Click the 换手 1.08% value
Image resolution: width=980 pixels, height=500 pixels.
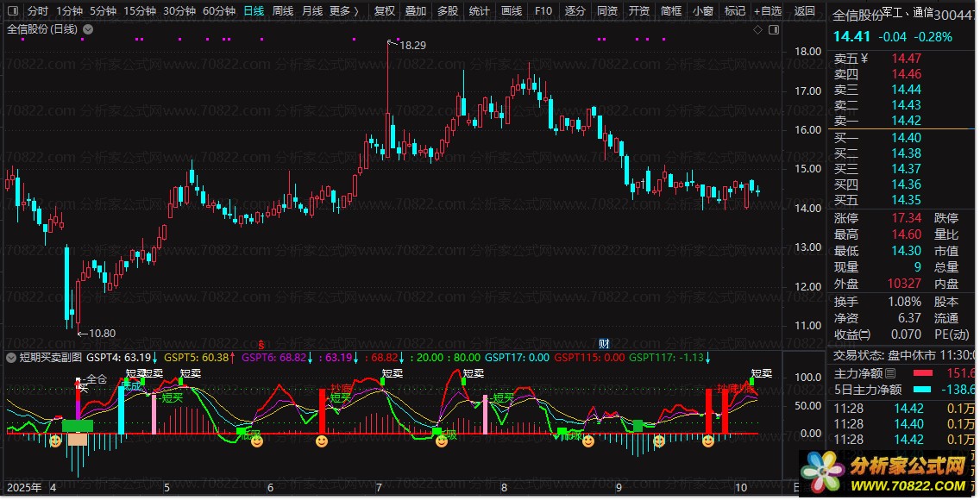click(905, 302)
